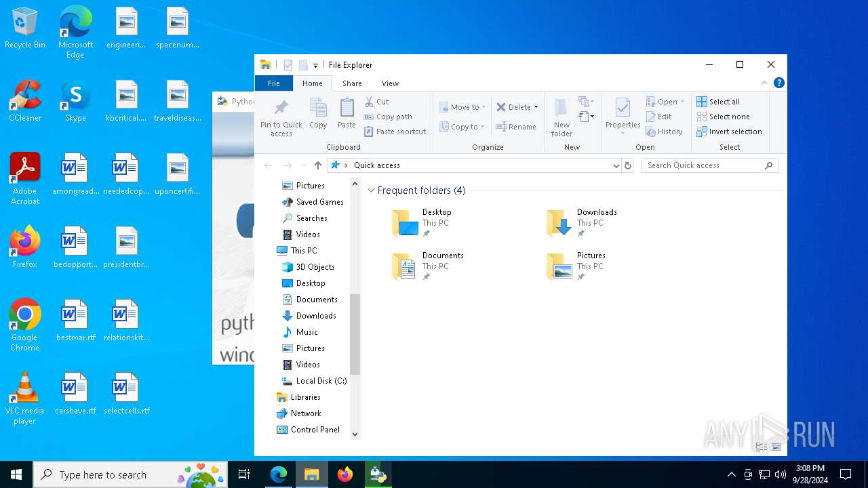Viewport: 868px width, 488px height.
Task: Click the Up one level arrow
Action: 318,165
